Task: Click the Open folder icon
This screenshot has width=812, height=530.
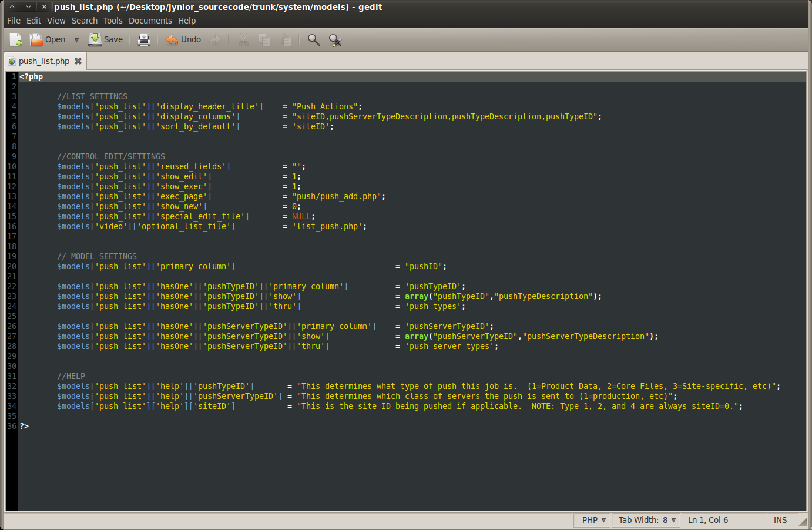Action: [36, 40]
